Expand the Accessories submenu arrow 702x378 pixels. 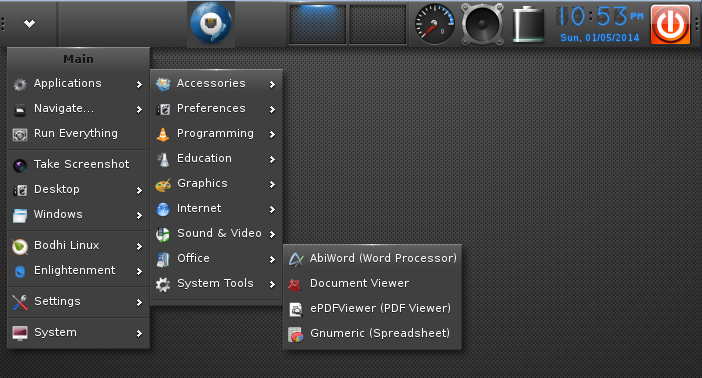pos(272,84)
